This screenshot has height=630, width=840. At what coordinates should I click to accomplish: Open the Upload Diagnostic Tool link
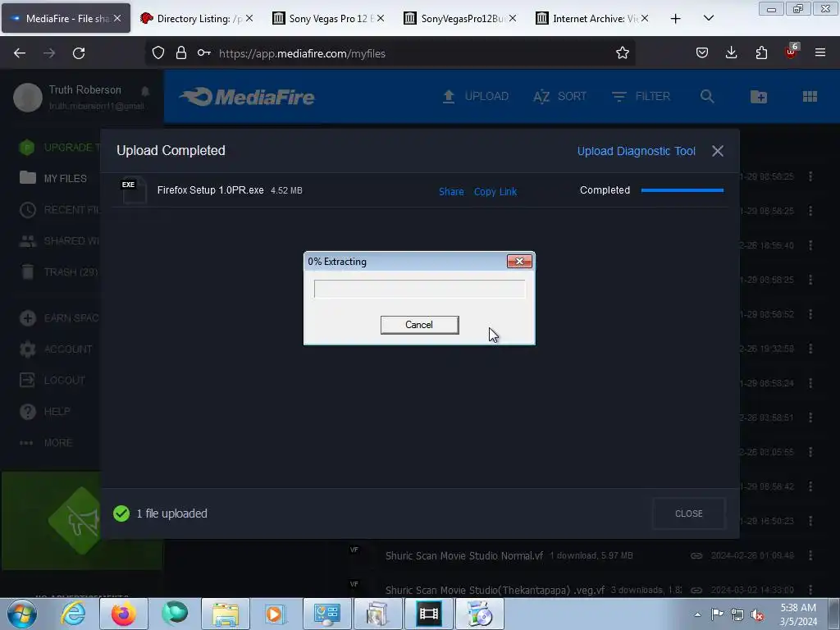pyautogui.click(x=636, y=151)
